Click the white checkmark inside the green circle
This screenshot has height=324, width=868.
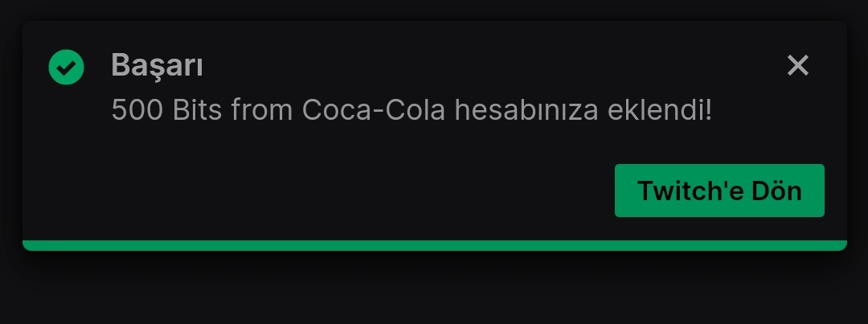point(67,68)
